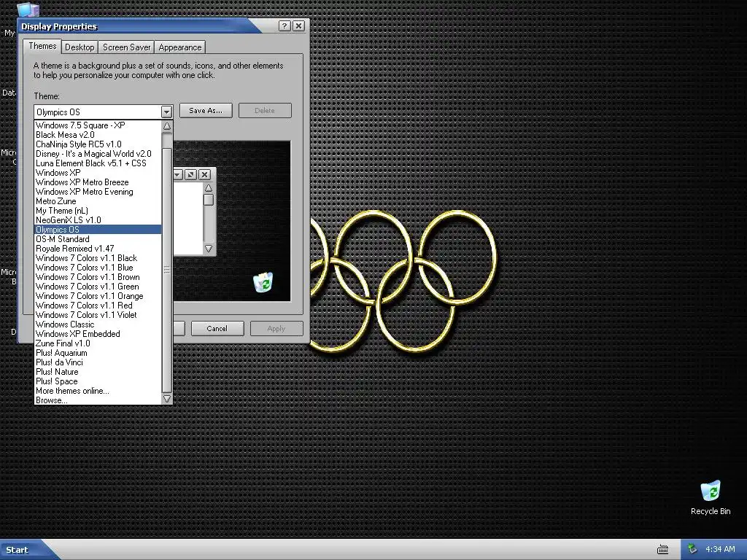Screen dimensions: 747x560
Task: Select Zune Final v1.0 theme
Action: [98, 343]
